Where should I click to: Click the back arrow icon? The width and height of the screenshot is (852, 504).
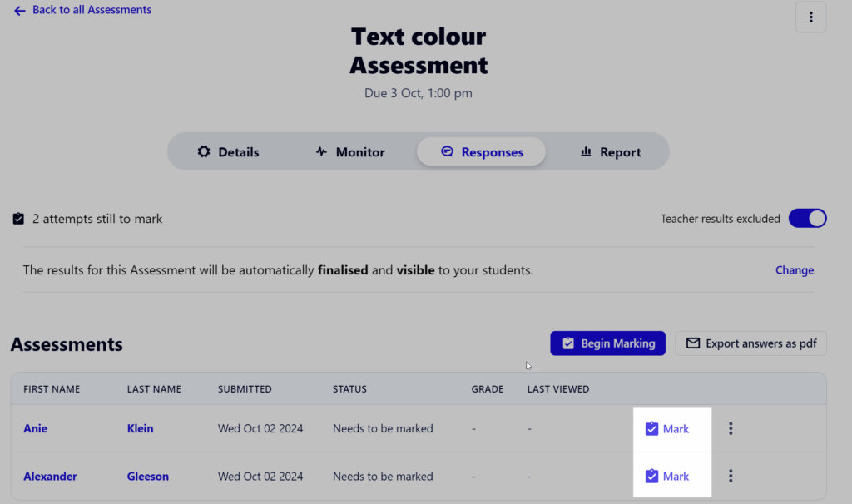tap(20, 11)
